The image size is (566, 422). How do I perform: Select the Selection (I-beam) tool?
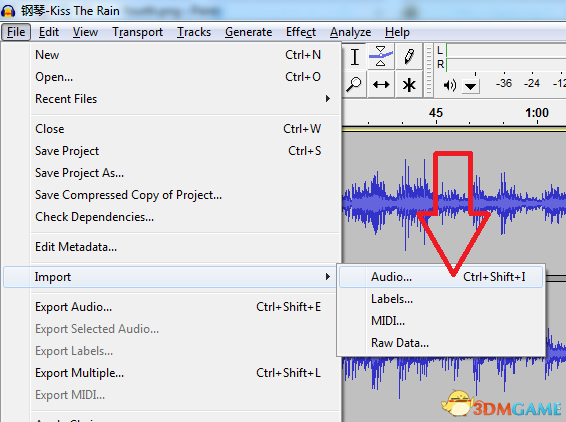click(354, 57)
